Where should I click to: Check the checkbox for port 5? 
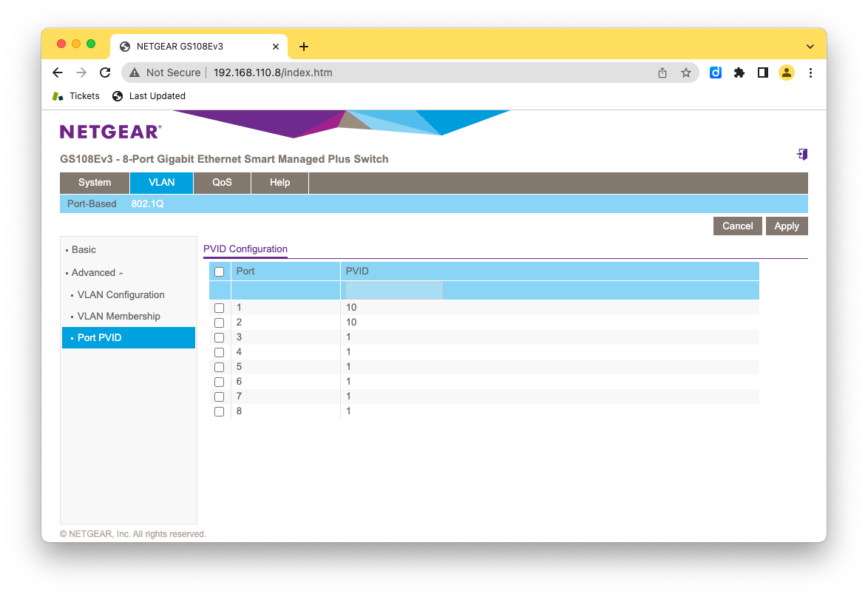[x=219, y=367]
